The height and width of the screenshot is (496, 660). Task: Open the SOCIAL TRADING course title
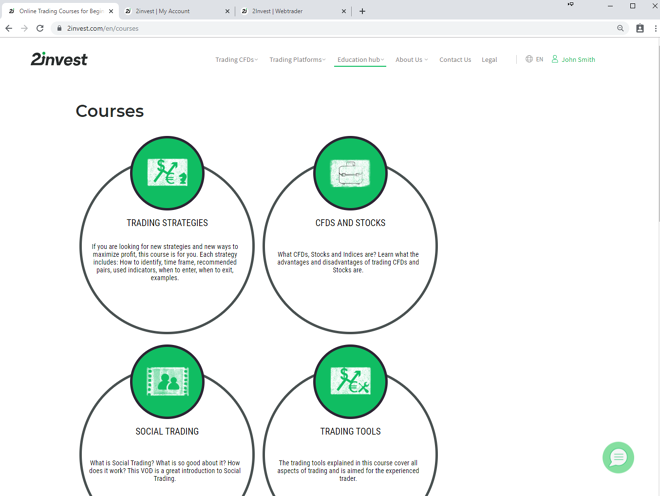(167, 432)
